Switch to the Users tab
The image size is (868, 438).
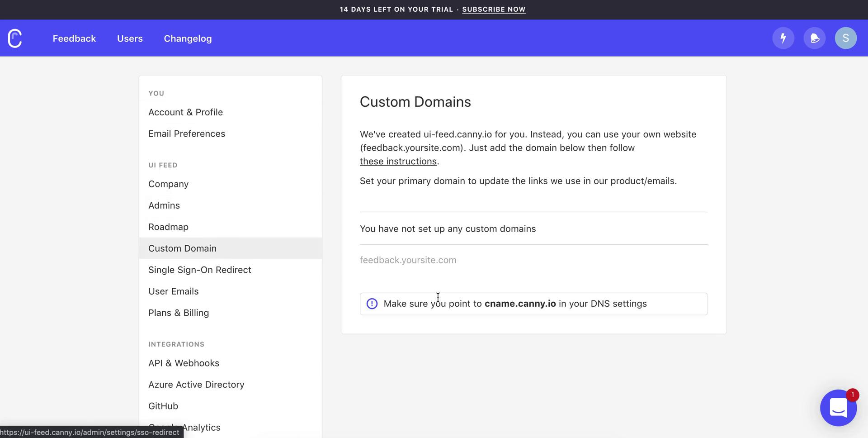[x=130, y=38]
